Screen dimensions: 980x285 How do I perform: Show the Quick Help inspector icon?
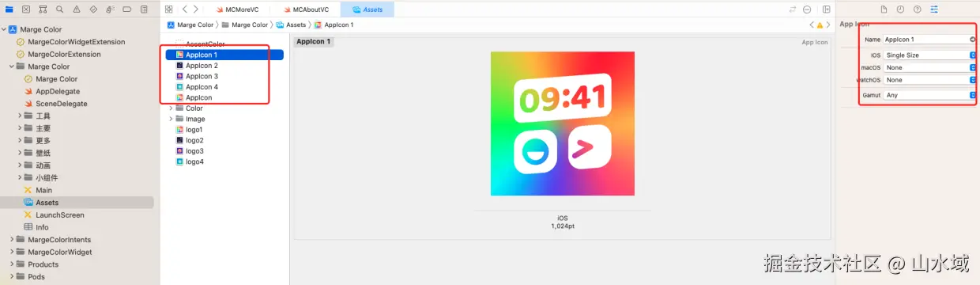[918, 9]
